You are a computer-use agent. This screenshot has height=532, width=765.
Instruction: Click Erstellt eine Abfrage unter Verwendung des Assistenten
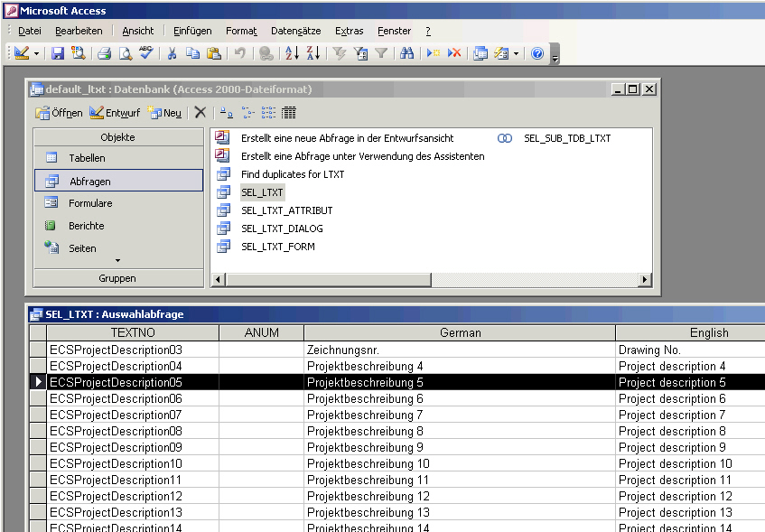363,156
